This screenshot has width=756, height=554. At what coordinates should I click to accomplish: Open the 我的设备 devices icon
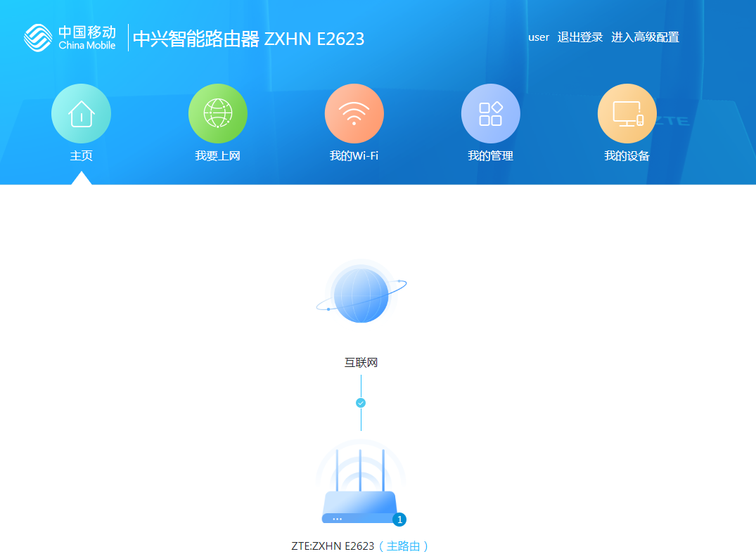627,113
